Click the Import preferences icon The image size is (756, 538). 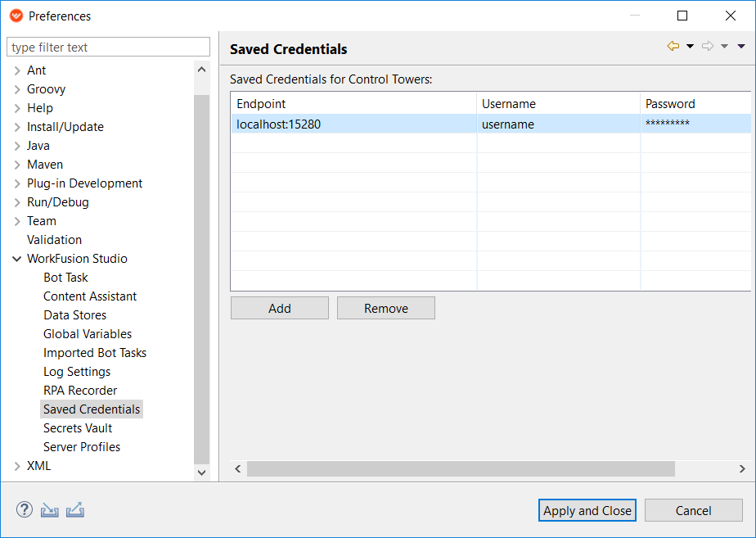click(x=50, y=510)
